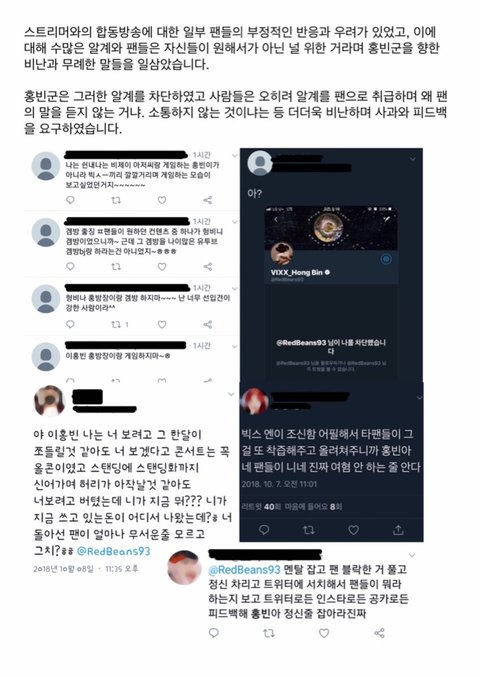Retweet the second tweet about 겜방 content
Viewport: 480px width, 678px height.
point(116,267)
